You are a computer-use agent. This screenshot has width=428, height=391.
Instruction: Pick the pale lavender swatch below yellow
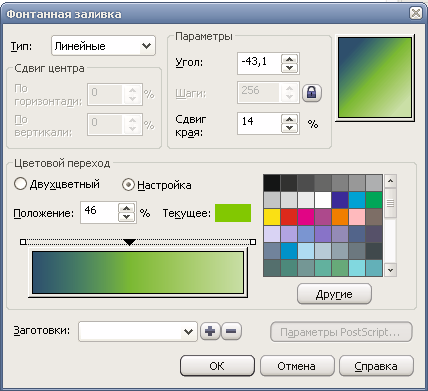point(272,234)
